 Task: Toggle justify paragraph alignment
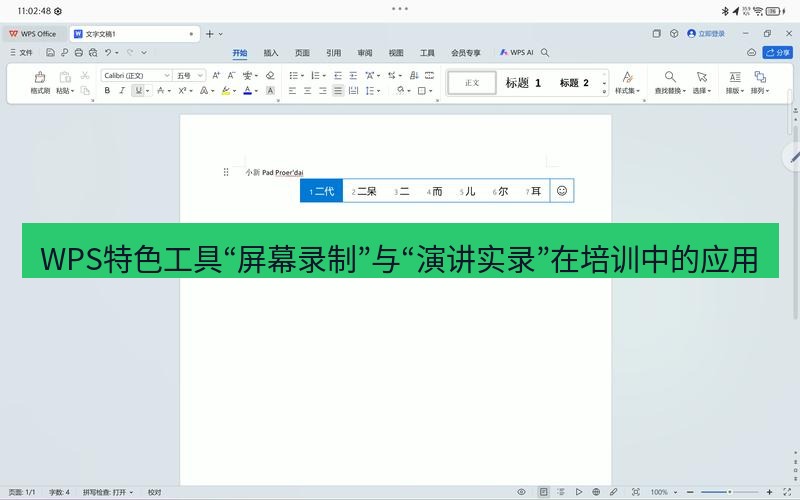[338, 91]
